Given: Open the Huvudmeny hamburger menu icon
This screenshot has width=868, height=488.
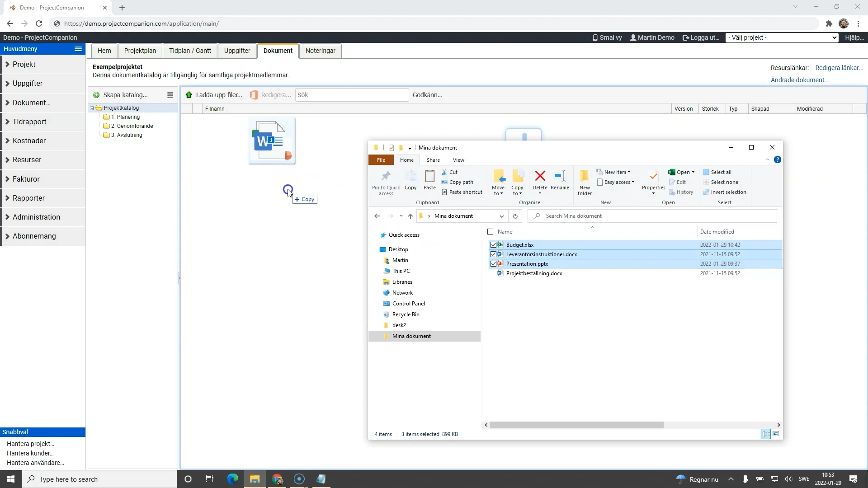Looking at the screenshot, I should point(78,49).
